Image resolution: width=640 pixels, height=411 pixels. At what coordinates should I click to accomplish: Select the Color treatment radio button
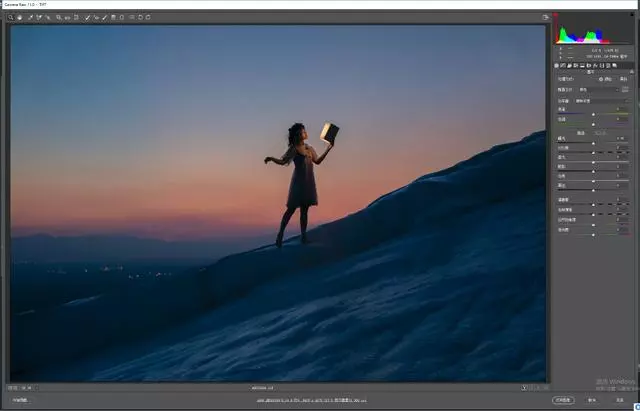[601, 79]
